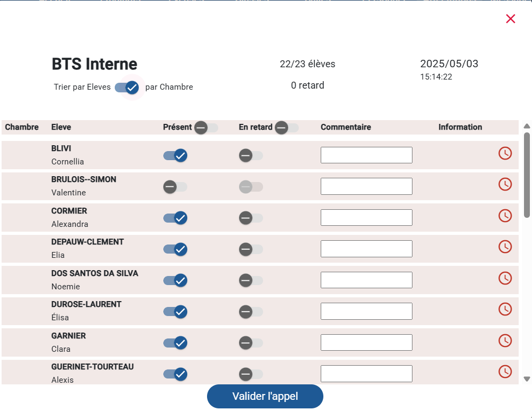Click Valider l'appel button
This screenshot has width=532, height=418.
coord(265,396)
